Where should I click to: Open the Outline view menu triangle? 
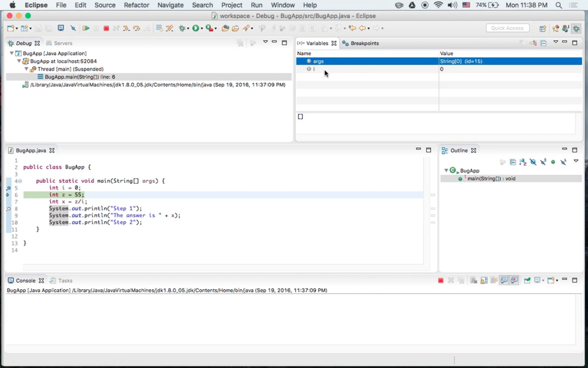[576, 161]
